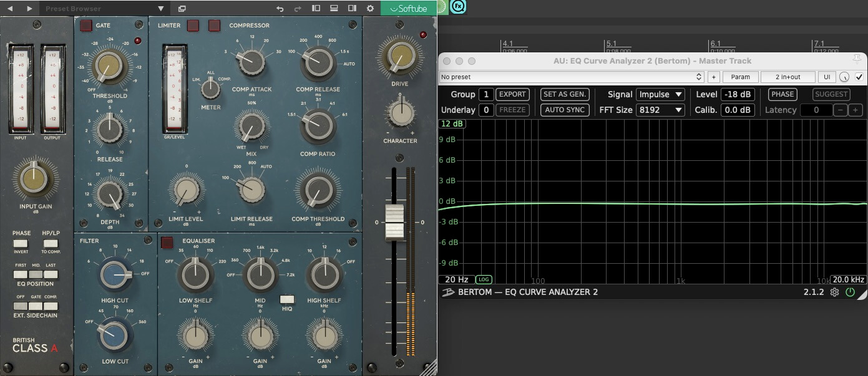Image resolution: width=868 pixels, height=376 pixels.
Task: Click the output volume fader handle
Action: [x=394, y=222]
